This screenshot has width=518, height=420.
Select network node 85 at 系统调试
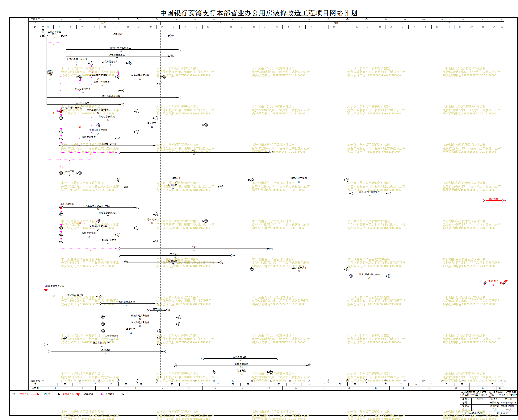coord(485,201)
